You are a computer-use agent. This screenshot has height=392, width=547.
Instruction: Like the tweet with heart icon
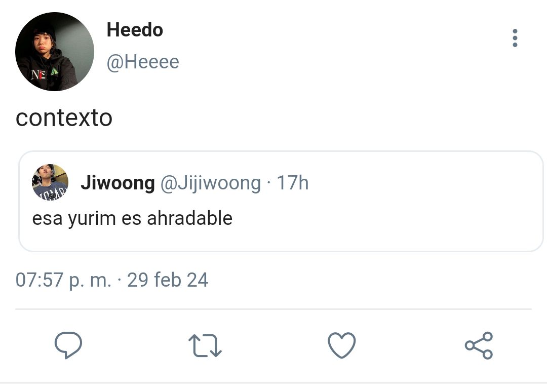pyautogui.click(x=341, y=345)
